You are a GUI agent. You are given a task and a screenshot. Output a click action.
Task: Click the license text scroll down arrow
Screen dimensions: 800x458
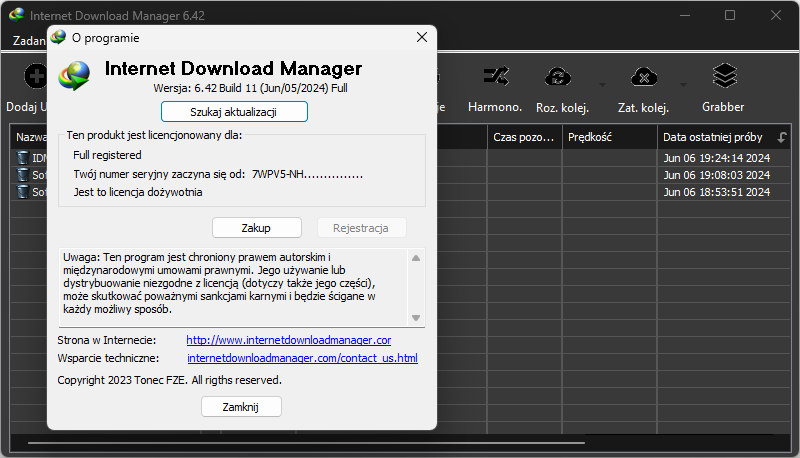(416, 318)
